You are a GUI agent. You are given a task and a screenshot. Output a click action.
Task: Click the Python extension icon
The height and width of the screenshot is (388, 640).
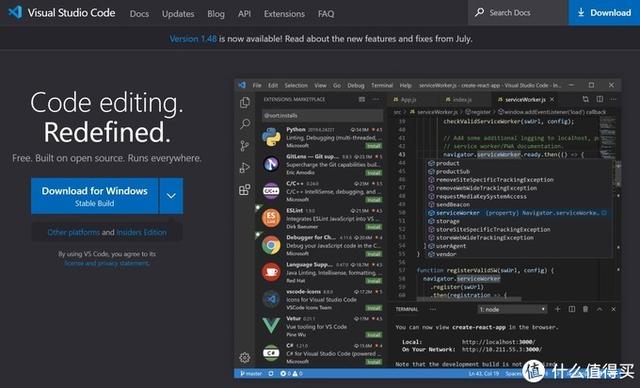click(x=271, y=137)
